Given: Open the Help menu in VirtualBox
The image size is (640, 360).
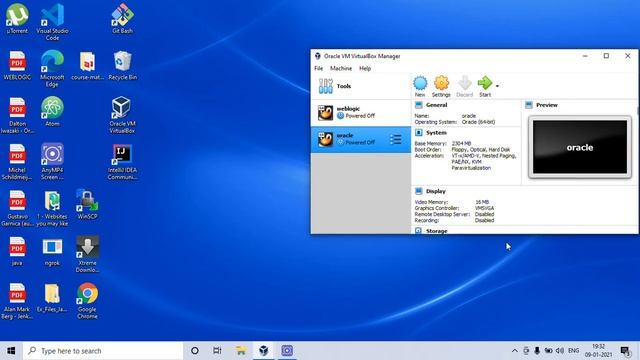Looking at the screenshot, I should point(365,69).
